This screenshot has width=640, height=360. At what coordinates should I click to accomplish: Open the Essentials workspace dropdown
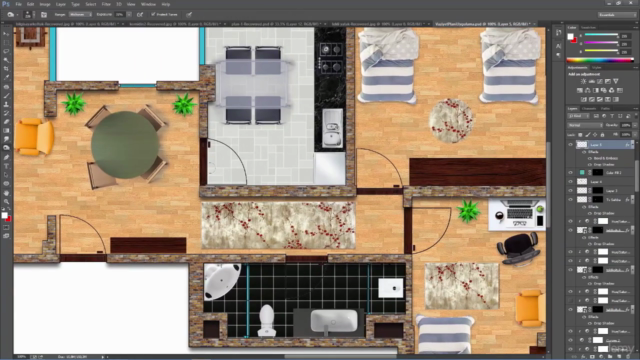coord(617,15)
